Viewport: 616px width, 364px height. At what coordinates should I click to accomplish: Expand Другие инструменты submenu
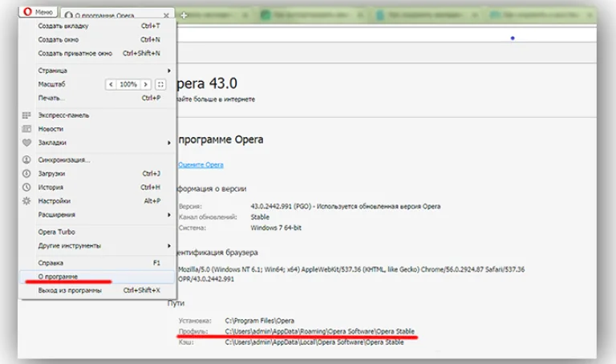[98, 246]
